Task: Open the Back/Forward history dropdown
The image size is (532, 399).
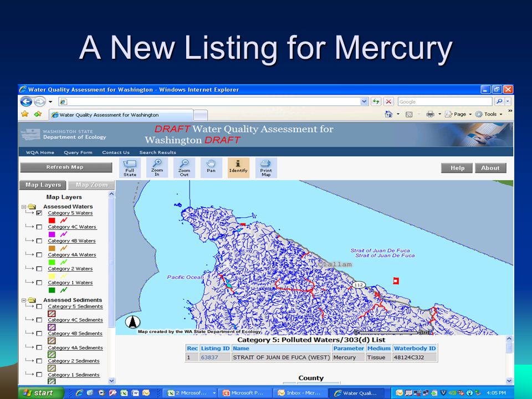Action: pos(50,102)
